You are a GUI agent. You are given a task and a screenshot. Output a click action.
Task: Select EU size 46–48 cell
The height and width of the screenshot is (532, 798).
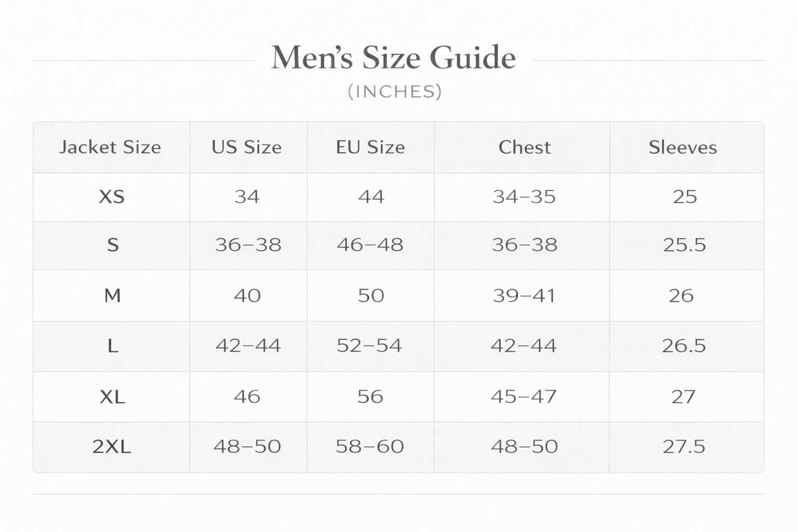pos(370,245)
